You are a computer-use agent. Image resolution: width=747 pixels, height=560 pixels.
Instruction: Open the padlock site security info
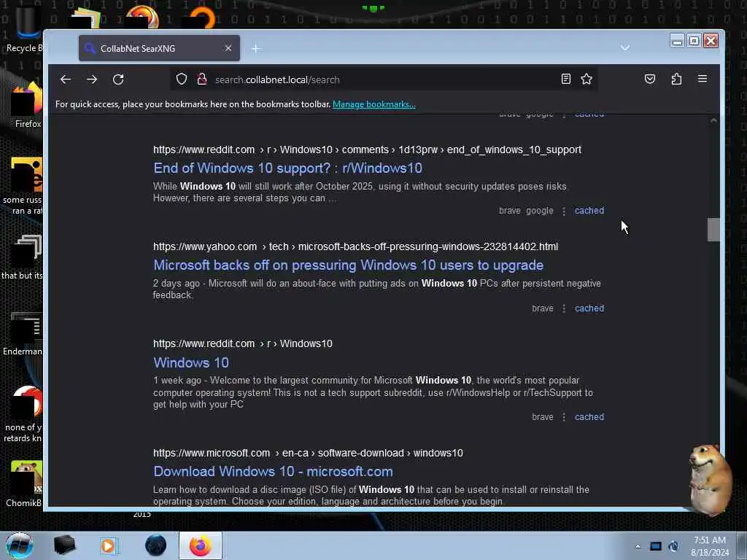pos(202,79)
